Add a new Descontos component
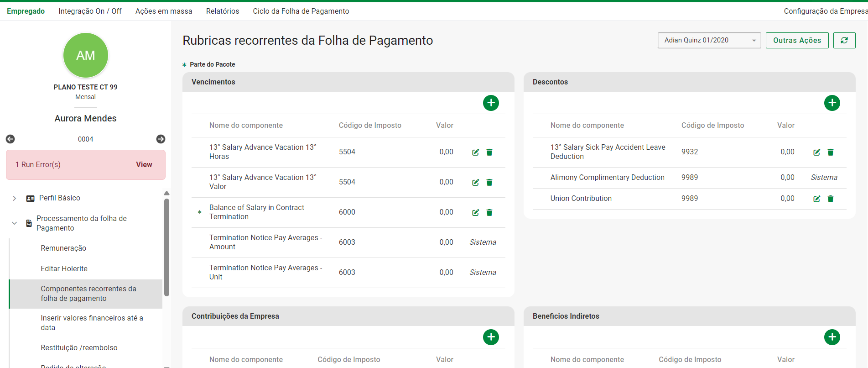868x368 pixels. (832, 103)
